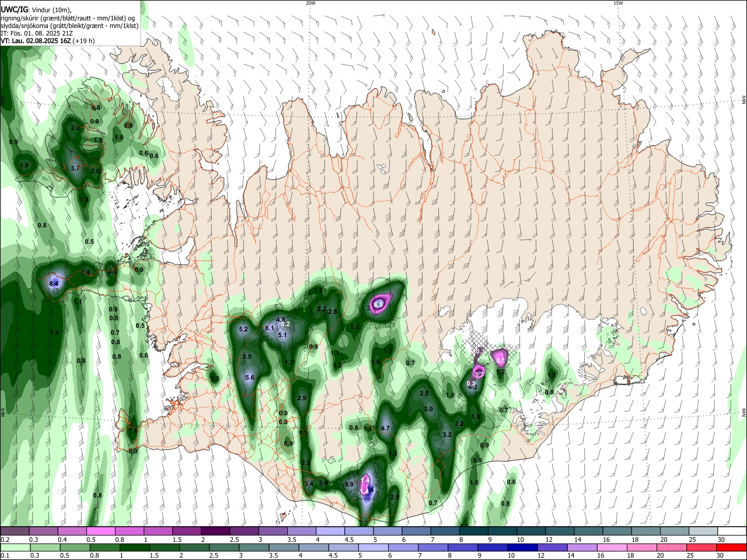This screenshot has height=560, width=747.
Task: Click the 15W longitude label
Action: (618, 3)
